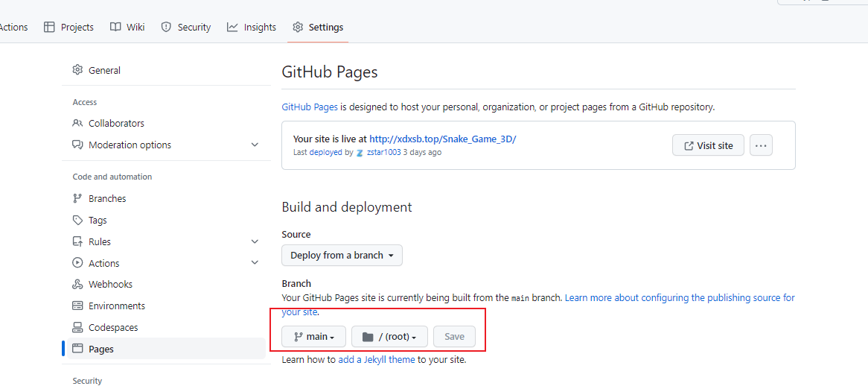The height and width of the screenshot is (386, 868).
Task: Open the main branch dropdown
Action: pos(314,337)
